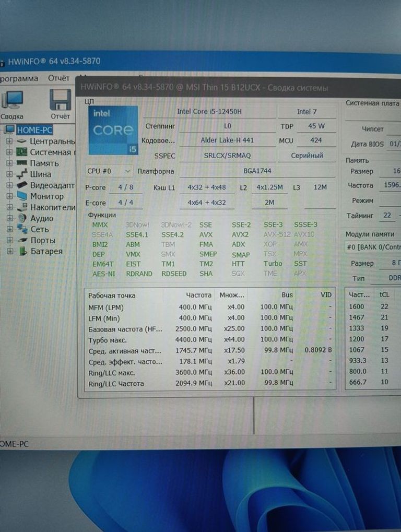This screenshot has width=401, height=532.
Task: Click the Частота column header
Action: (x=198, y=295)
